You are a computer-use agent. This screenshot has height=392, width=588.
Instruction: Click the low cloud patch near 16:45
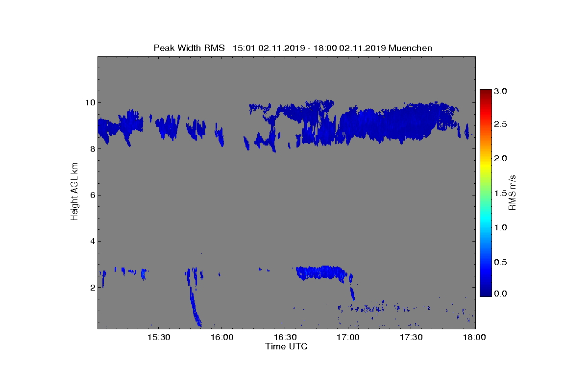(321, 273)
